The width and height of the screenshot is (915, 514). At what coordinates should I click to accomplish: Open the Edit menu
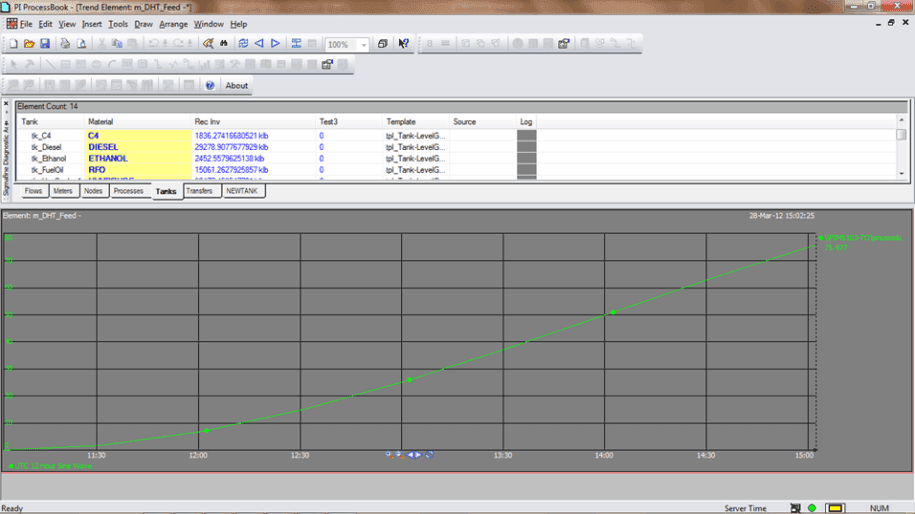[45, 24]
